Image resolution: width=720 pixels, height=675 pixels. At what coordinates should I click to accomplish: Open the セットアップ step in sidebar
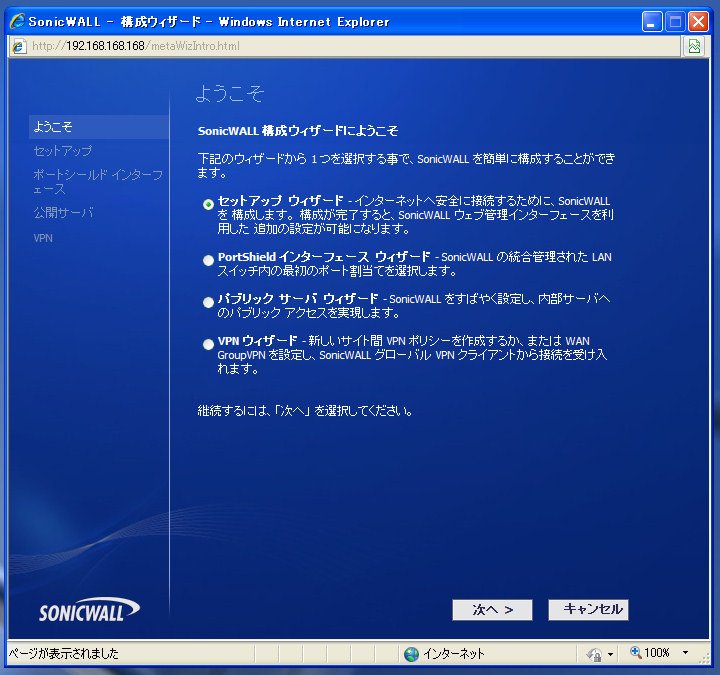point(63,151)
